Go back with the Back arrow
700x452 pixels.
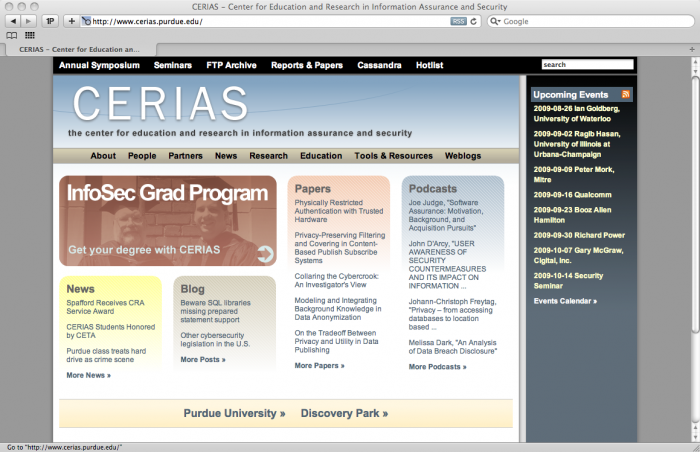click(13, 21)
